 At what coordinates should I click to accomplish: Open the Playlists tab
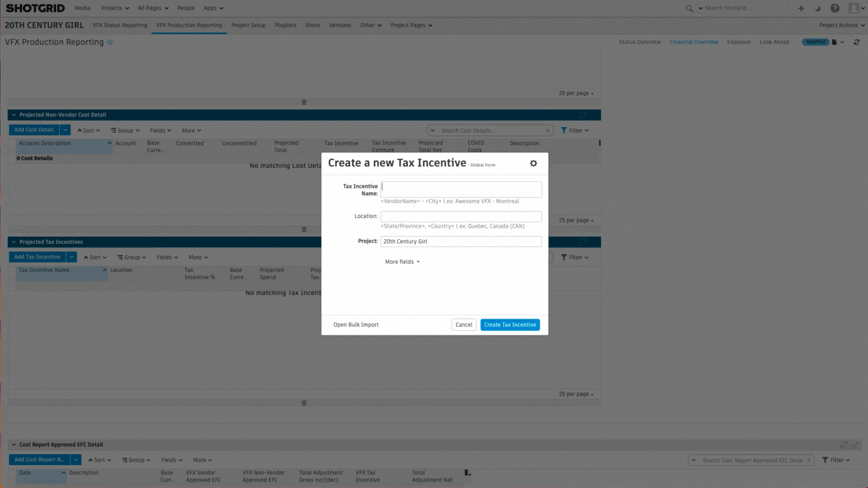point(286,25)
